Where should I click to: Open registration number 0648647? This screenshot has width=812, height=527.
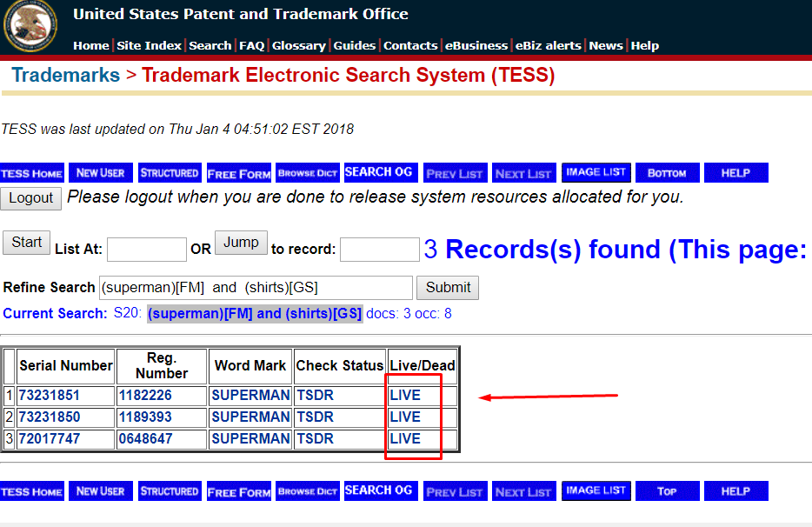[145, 439]
